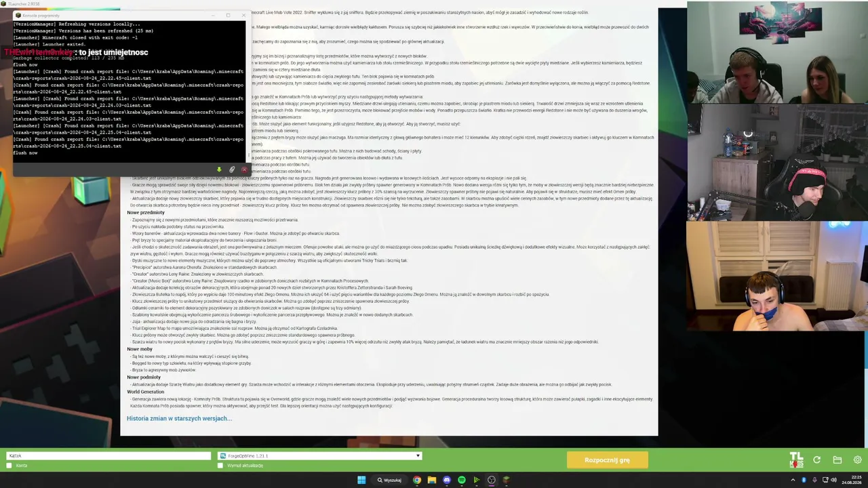Image resolution: width=868 pixels, height=488 pixels.
Task: Open the TL Mods icon
Action: (796, 460)
